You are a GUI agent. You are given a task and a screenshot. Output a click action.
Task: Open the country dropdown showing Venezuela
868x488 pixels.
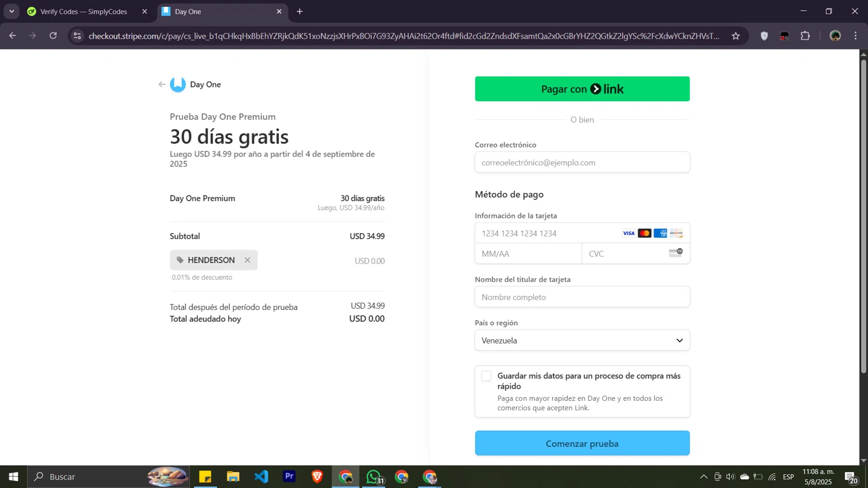(x=582, y=341)
